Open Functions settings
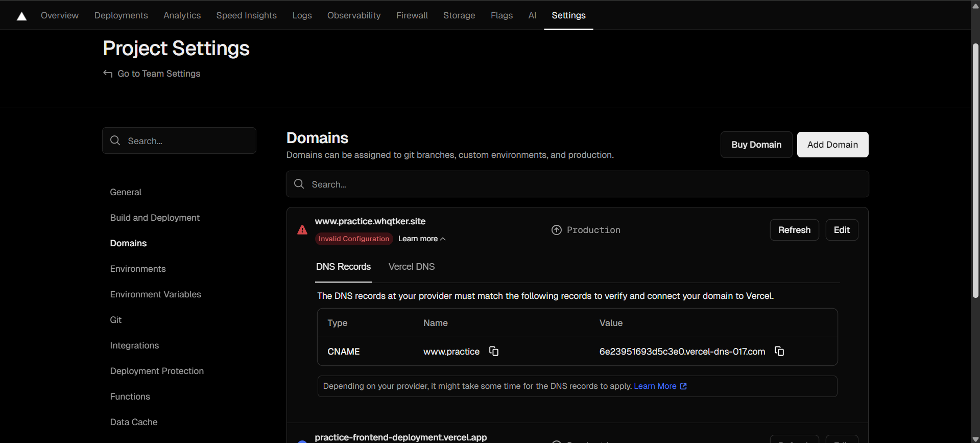 [130, 397]
